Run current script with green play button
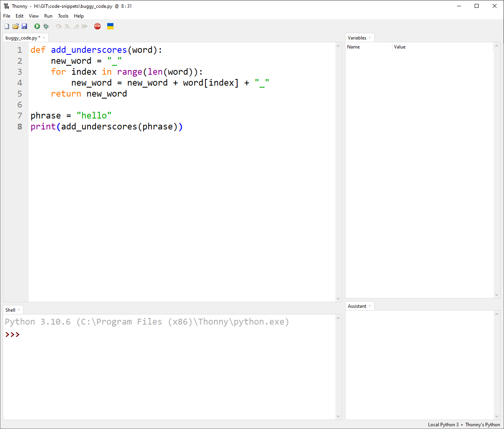Image resolution: width=504 pixels, height=429 pixels. 37,26
